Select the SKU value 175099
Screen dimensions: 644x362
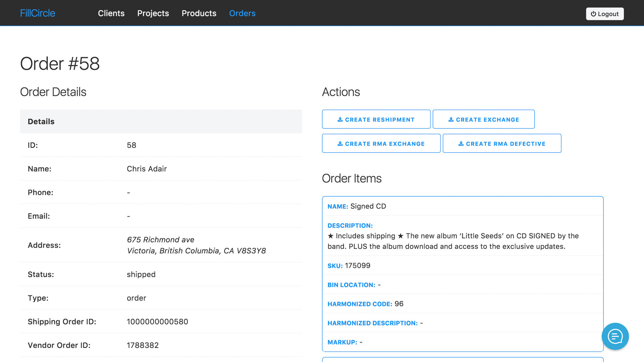tap(357, 265)
